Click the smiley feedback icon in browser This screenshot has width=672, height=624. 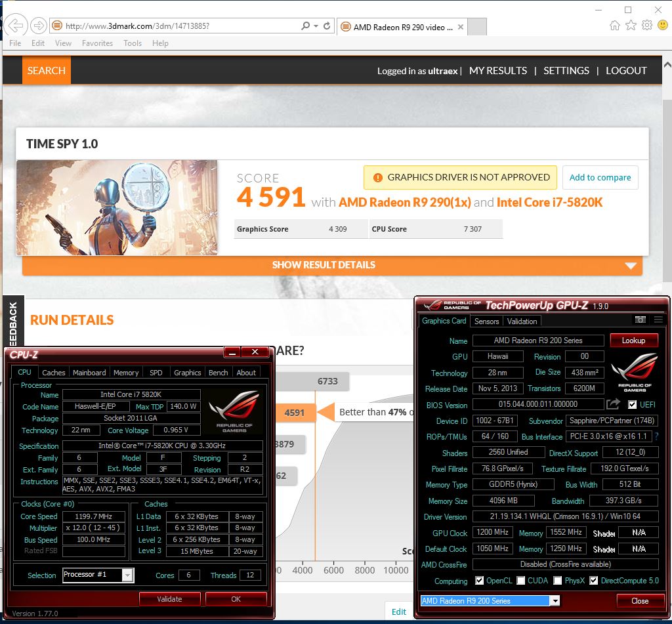663,26
